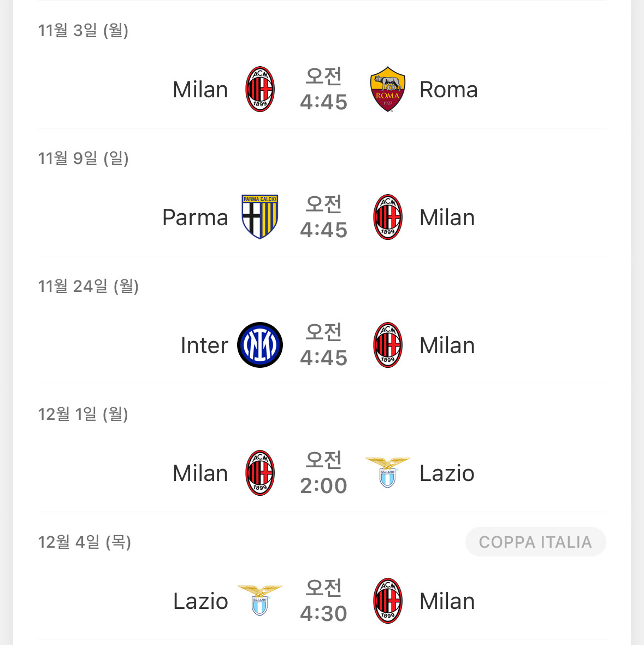
Task: Click Milan crest in Coppa Italia match
Action: 388,601
